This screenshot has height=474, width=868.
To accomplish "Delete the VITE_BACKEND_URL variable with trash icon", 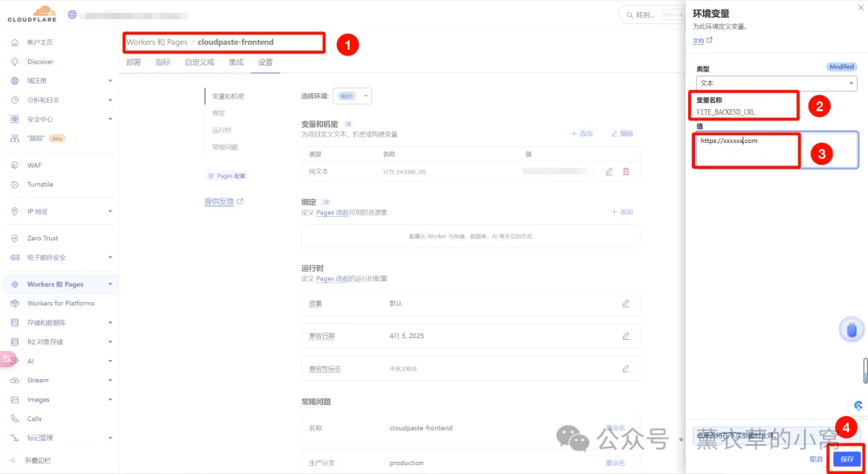I will point(626,171).
